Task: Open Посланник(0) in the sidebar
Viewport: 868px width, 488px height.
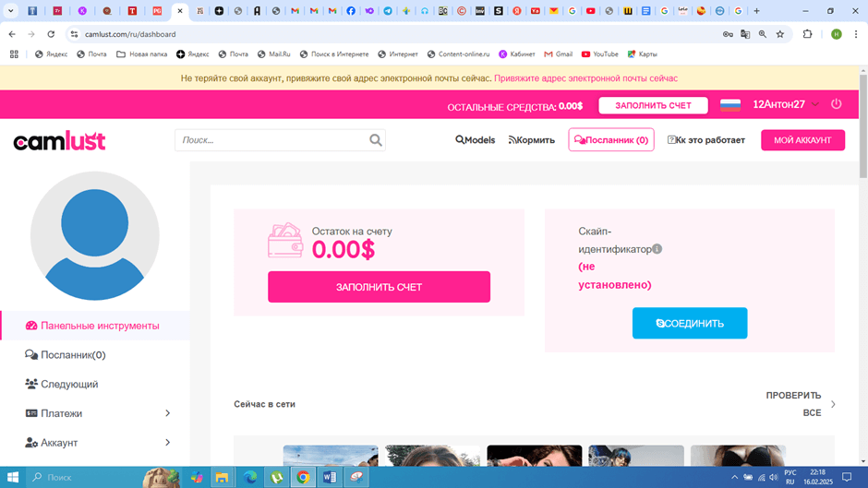Action: [x=72, y=355]
